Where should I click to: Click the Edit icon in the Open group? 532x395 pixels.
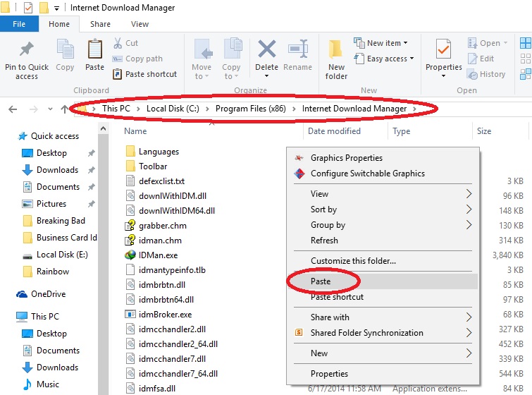tap(472, 59)
